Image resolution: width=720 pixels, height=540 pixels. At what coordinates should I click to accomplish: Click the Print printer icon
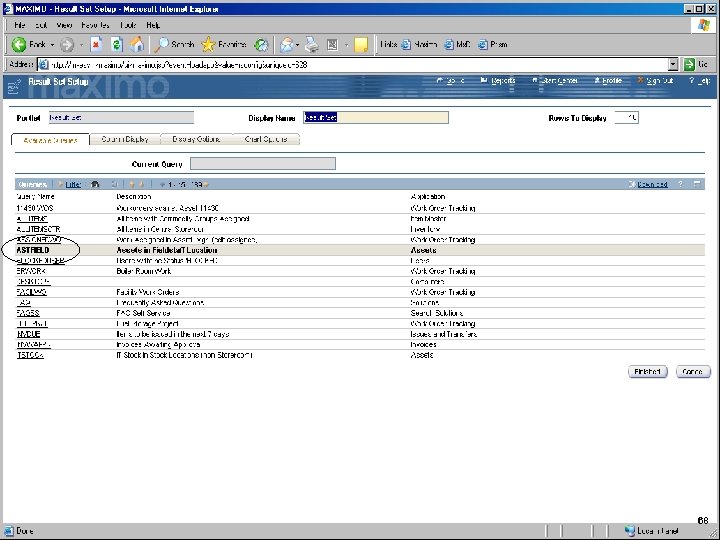312,45
